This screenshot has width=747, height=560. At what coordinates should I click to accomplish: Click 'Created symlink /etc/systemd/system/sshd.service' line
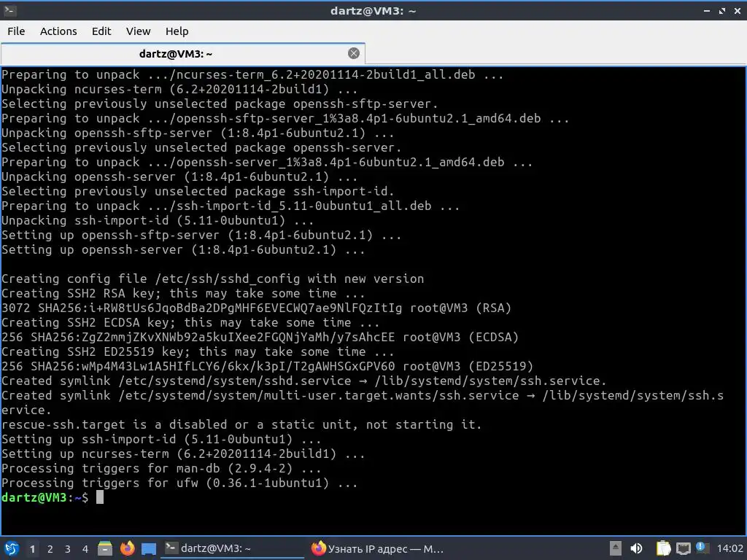304,381
